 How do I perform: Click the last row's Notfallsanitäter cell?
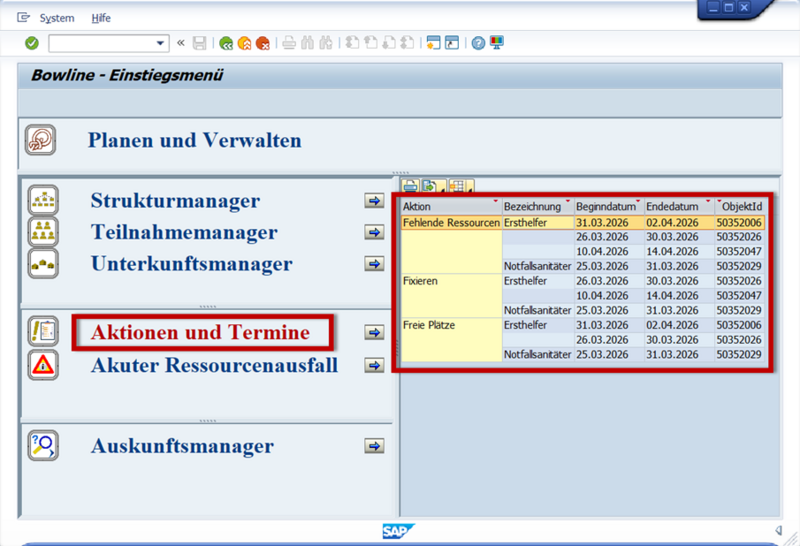click(538, 354)
